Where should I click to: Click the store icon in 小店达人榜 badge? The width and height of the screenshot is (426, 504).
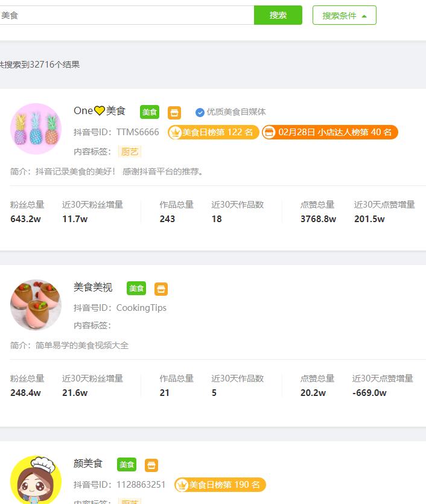pos(269,132)
